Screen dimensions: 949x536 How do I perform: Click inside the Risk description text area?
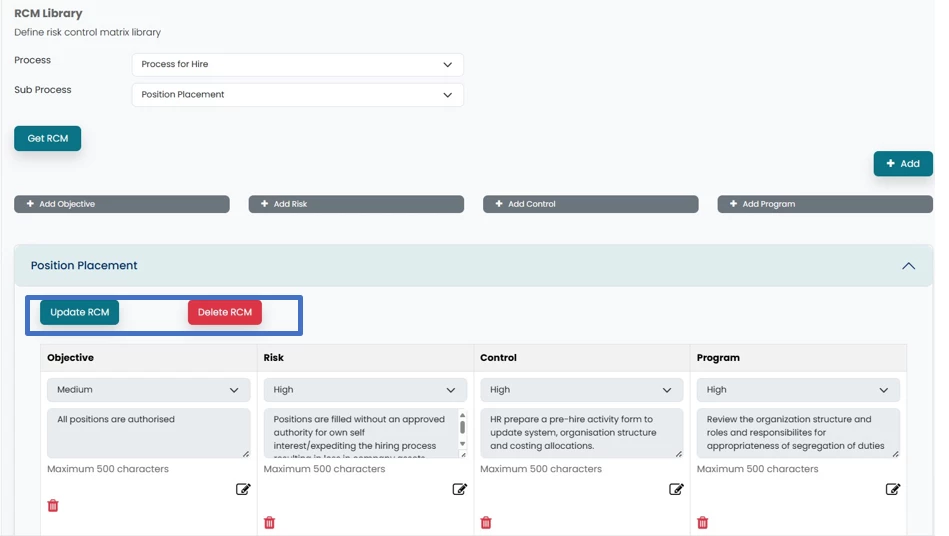tap(358, 433)
